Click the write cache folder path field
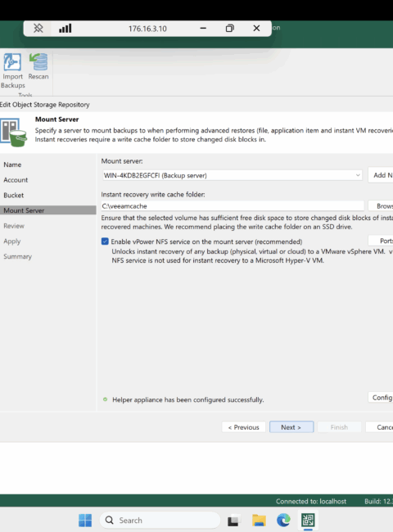 pyautogui.click(x=233, y=206)
